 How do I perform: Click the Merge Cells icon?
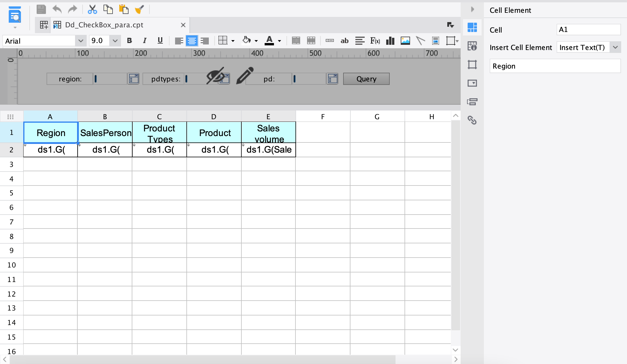(x=296, y=41)
